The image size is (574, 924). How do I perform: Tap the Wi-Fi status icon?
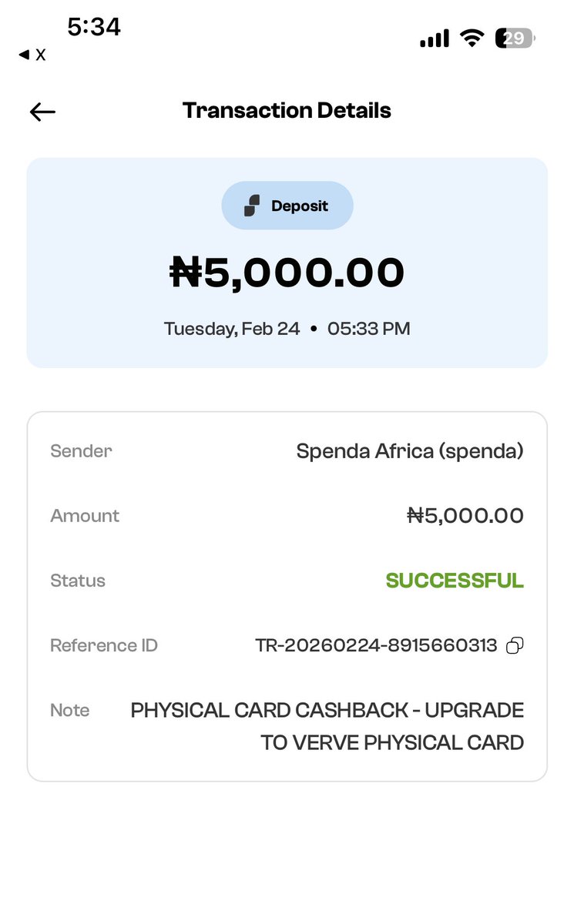tap(471, 38)
